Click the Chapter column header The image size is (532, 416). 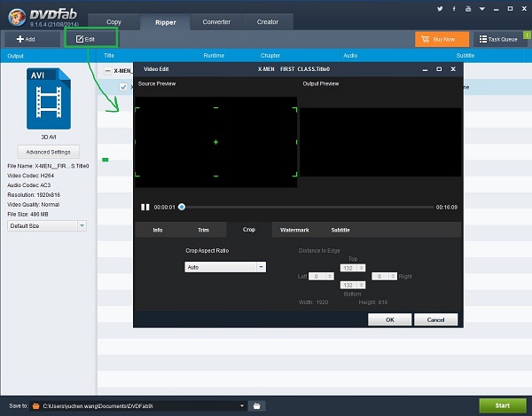tap(270, 55)
